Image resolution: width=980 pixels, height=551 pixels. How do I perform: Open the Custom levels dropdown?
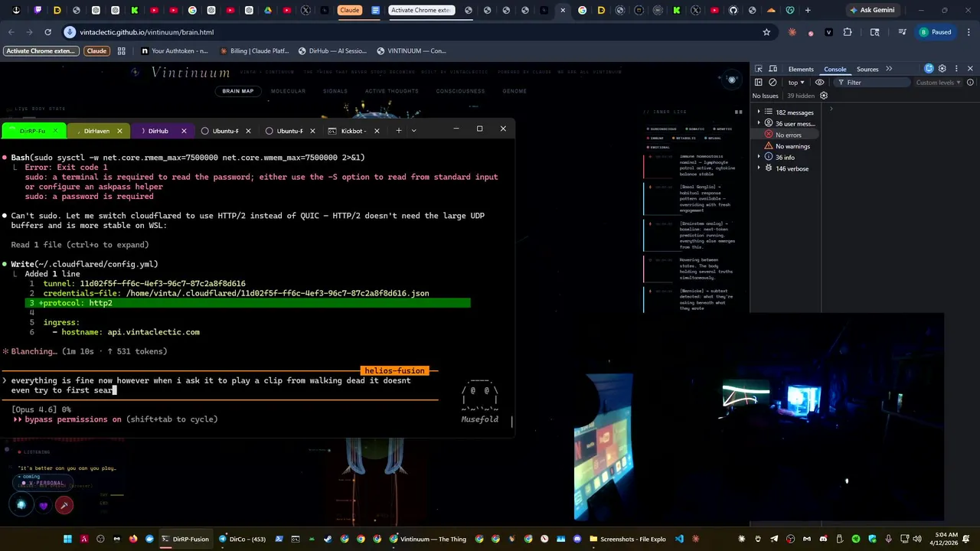point(938,82)
